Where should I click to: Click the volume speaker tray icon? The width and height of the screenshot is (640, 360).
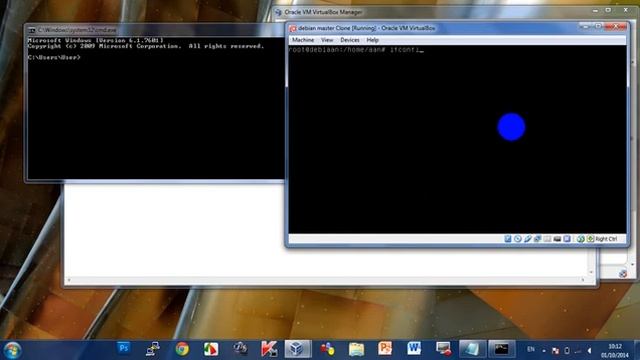pyautogui.click(x=589, y=350)
